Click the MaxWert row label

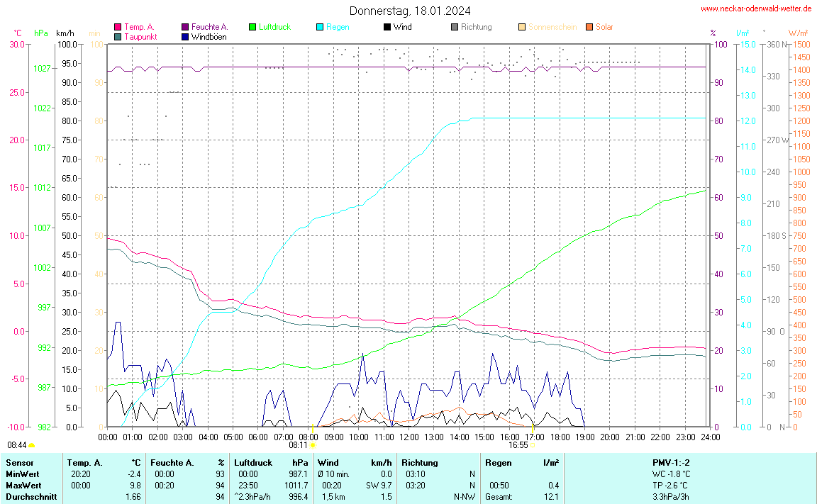click(21, 485)
